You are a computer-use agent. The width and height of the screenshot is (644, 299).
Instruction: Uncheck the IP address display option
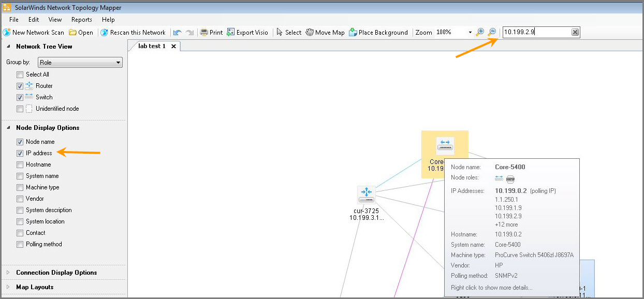20,153
